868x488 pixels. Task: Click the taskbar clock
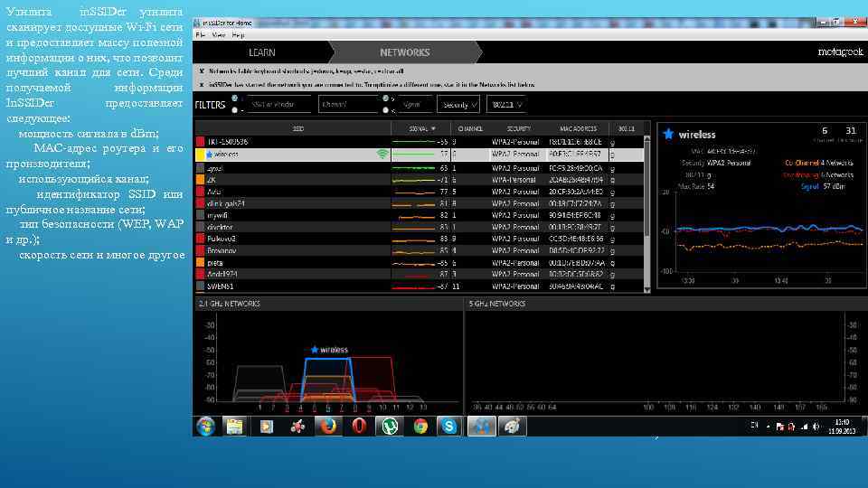click(x=843, y=426)
